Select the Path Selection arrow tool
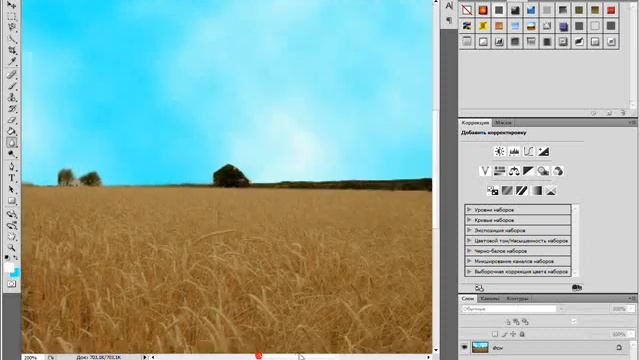 pos(12,189)
